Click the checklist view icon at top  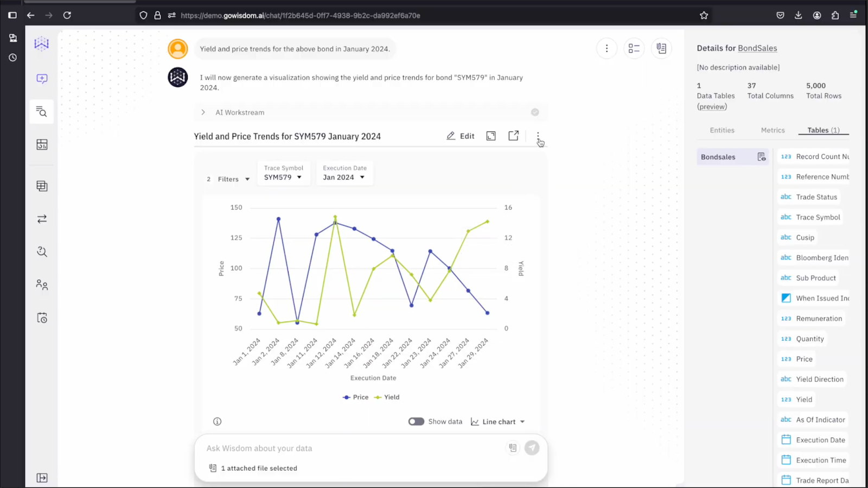pyautogui.click(x=634, y=48)
